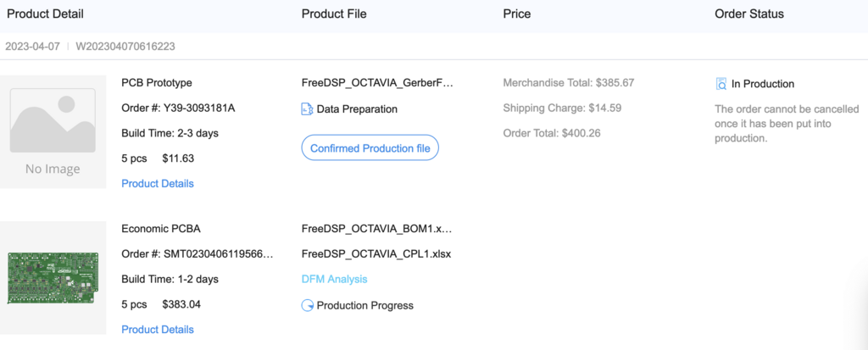Click the FreeDSP_OCTAVIA_CPL1.xlsx file name
The height and width of the screenshot is (350, 868).
(x=376, y=254)
